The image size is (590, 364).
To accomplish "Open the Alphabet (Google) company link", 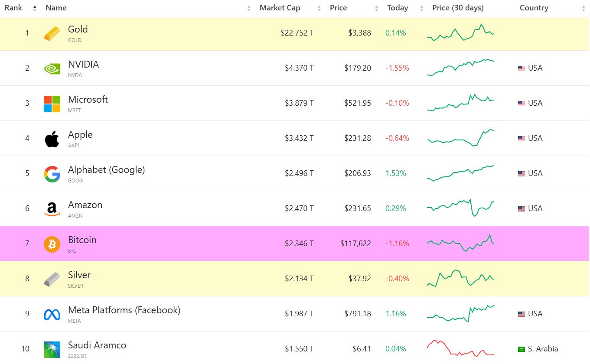I will pyautogui.click(x=106, y=170).
